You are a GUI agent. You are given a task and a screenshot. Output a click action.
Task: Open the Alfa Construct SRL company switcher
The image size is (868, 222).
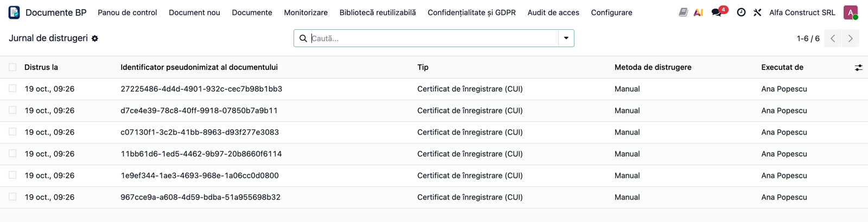(x=802, y=12)
